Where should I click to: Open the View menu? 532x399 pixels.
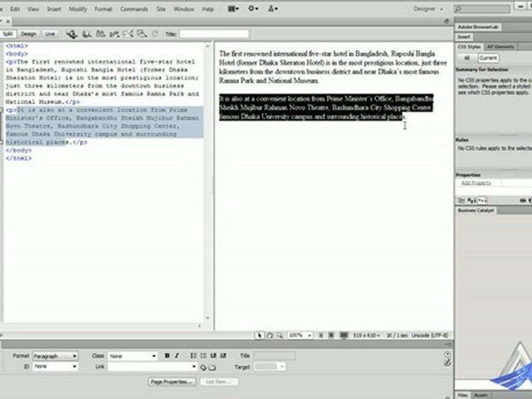pos(33,9)
